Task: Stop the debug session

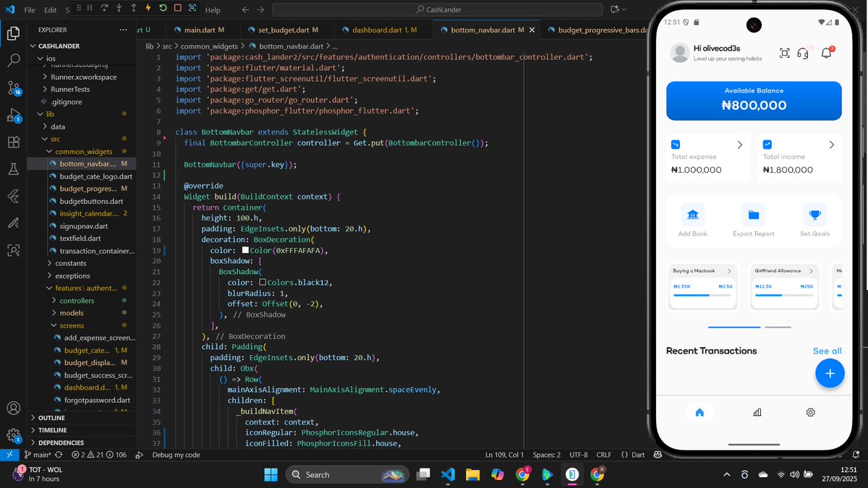Action: [x=177, y=9]
